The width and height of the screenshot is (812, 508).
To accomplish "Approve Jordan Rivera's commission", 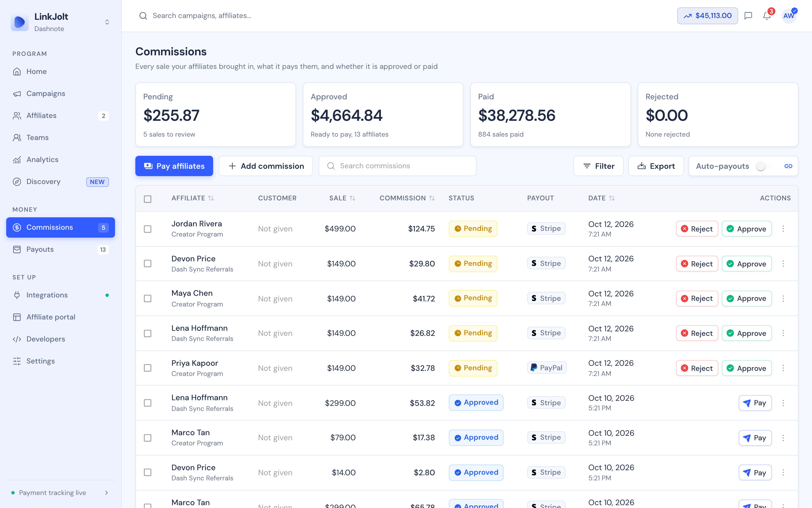I will coord(747,229).
